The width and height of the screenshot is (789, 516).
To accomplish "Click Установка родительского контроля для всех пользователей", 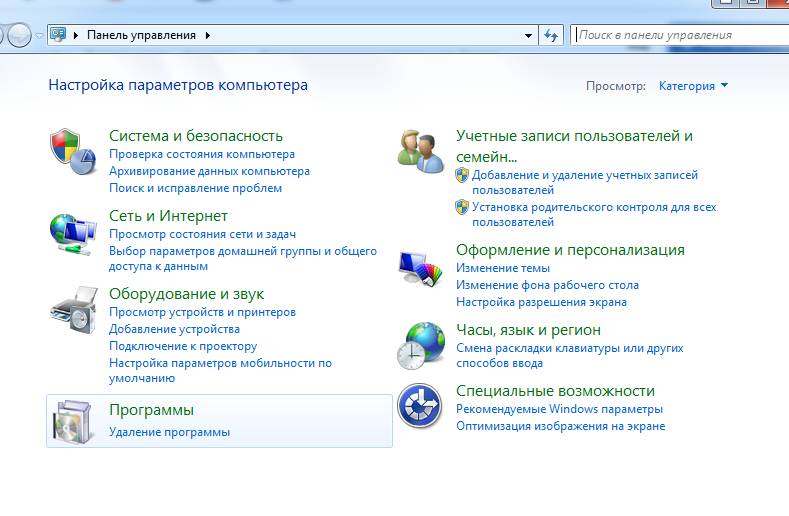I will 594,214.
